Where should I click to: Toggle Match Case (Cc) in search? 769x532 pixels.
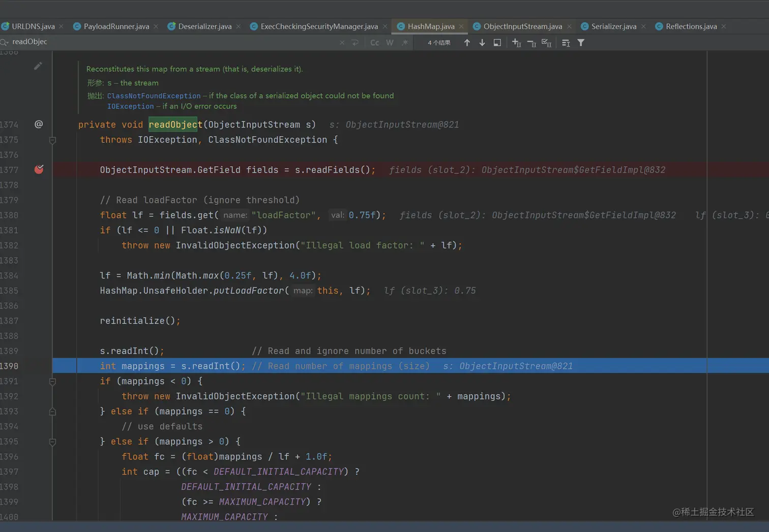click(x=374, y=43)
